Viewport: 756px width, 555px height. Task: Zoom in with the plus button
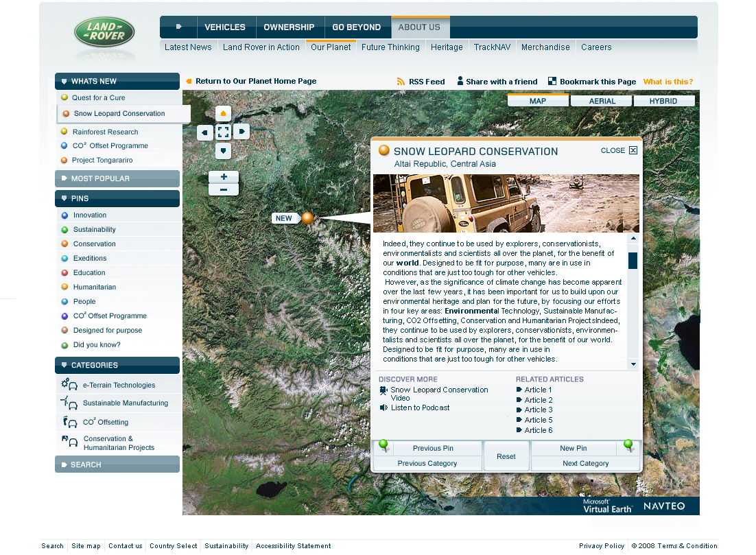point(224,177)
